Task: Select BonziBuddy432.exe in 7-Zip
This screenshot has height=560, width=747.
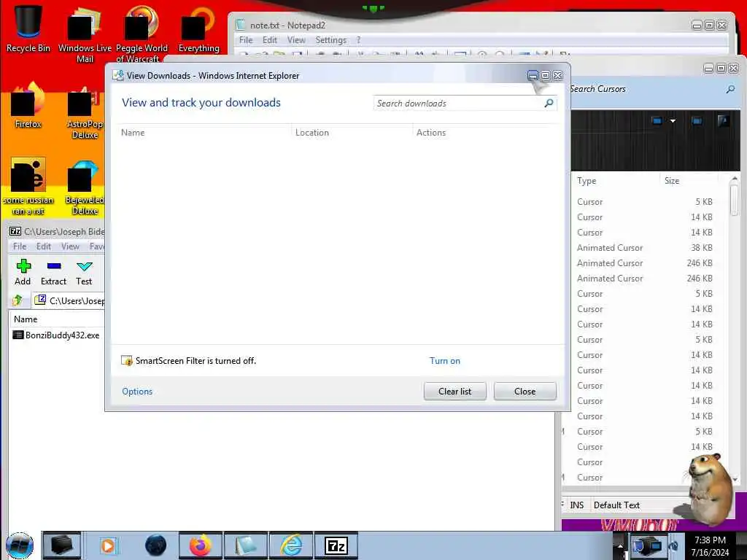Action: (x=57, y=335)
